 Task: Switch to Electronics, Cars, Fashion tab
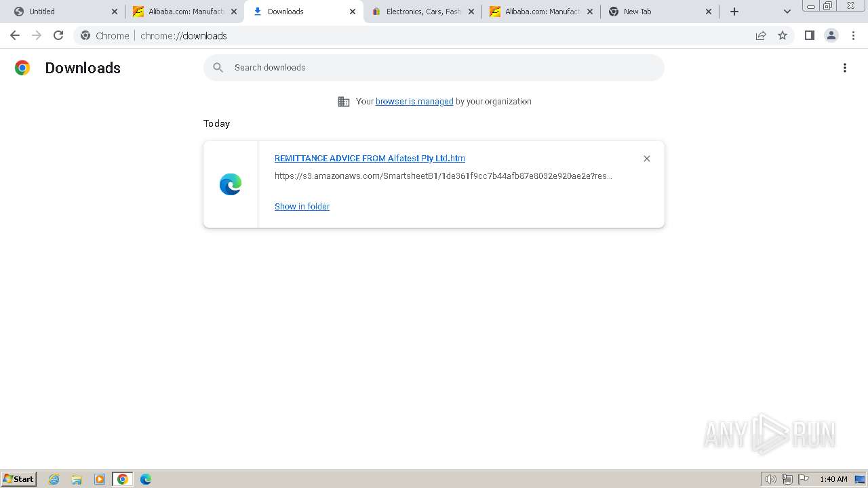point(422,12)
